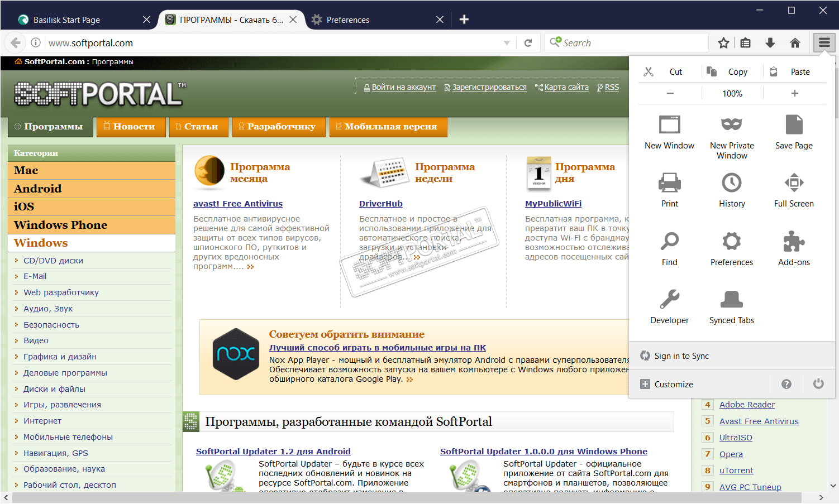Viewport: 839px width, 504px height.
Task: Click Sign in to Sync
Action: click(x=732, y=356)
